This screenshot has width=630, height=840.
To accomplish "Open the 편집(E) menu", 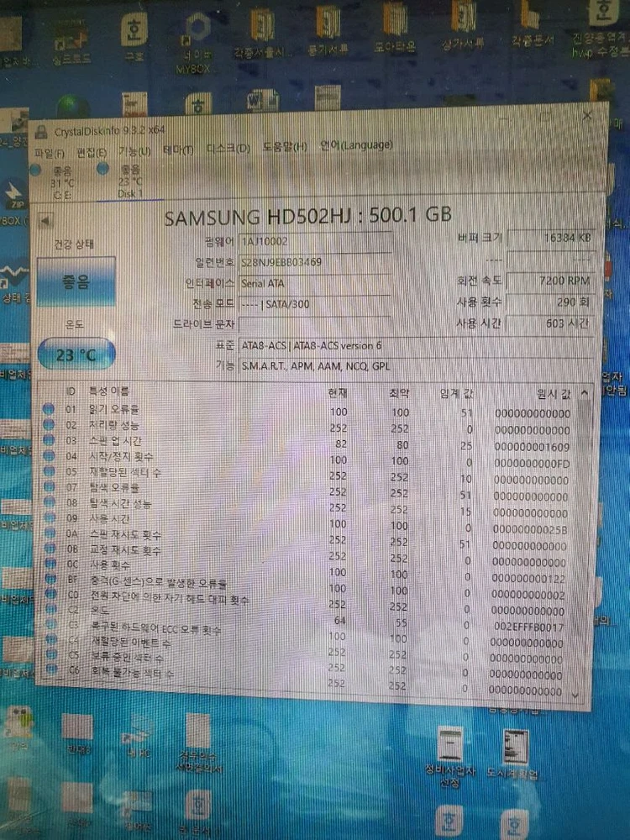I will tap(91, 153).
